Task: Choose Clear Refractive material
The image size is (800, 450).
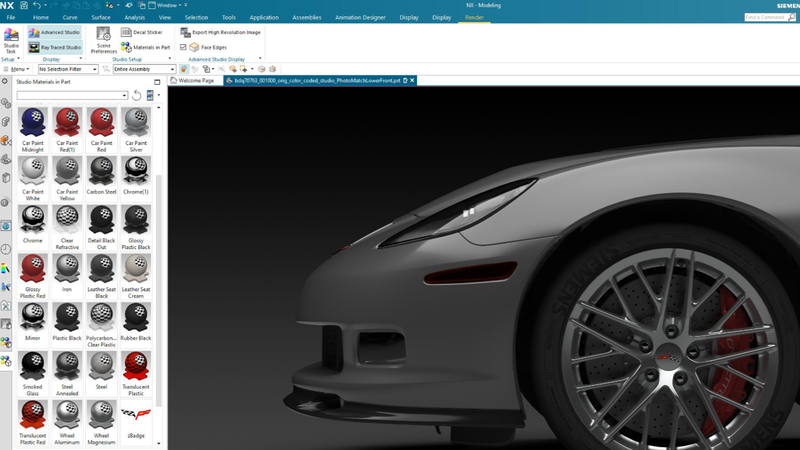Action: click(67, 227)
